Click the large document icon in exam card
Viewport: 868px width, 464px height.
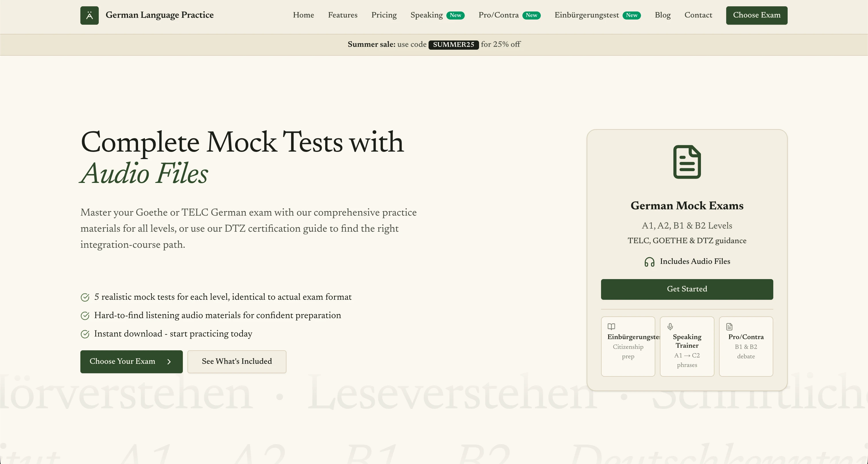coord(687,162)
